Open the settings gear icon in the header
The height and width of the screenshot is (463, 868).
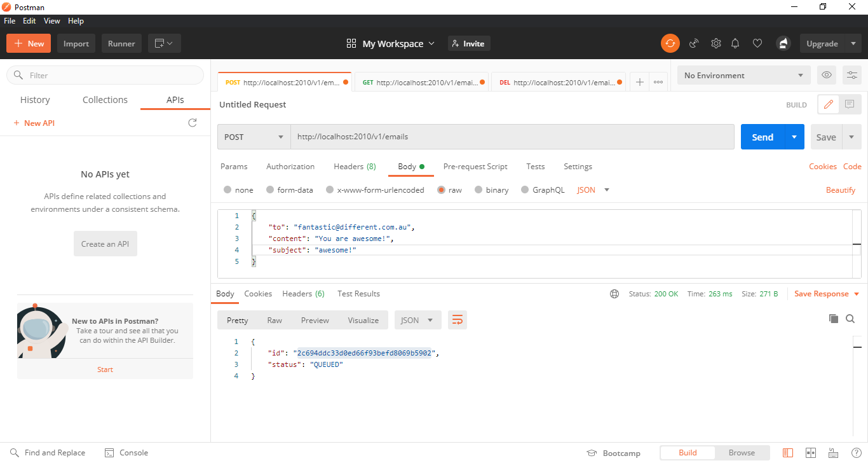tap(715, 43)
